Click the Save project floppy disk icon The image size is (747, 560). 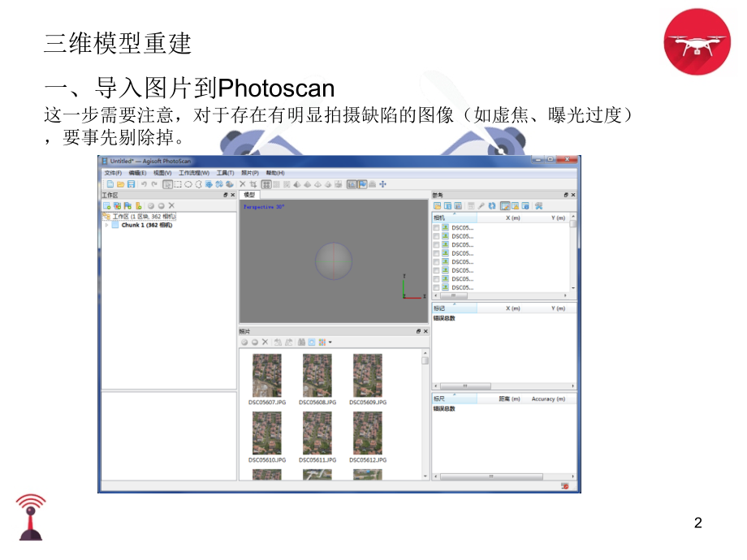click(132, 184)
